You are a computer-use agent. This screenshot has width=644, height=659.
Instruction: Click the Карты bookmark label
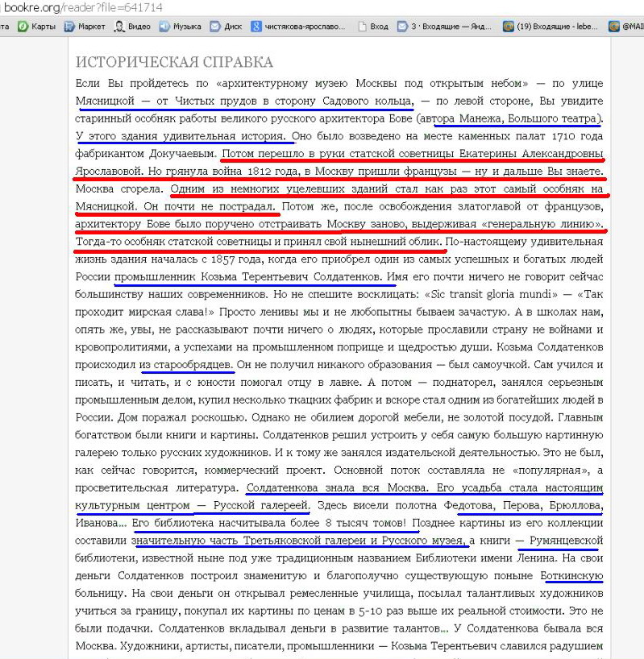[x=44, y=27]
